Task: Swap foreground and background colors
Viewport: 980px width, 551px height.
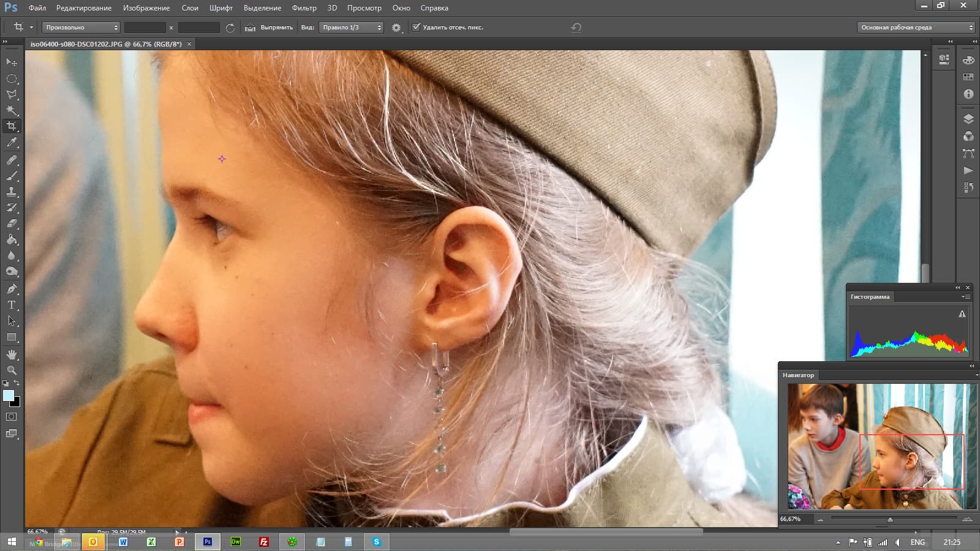Action: [x=17, y=383]
